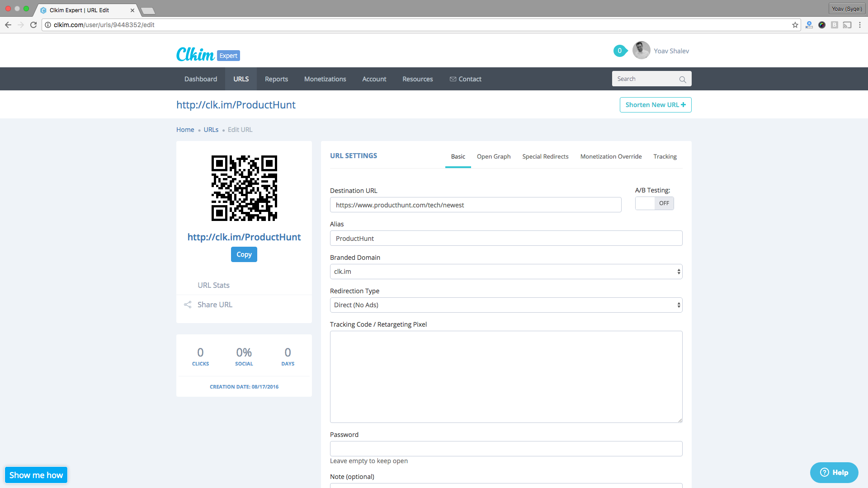The height and width of the screenshot is (488, 868).
Task: Click Yoav Shalev profile avatar
Action: point(641,51)
